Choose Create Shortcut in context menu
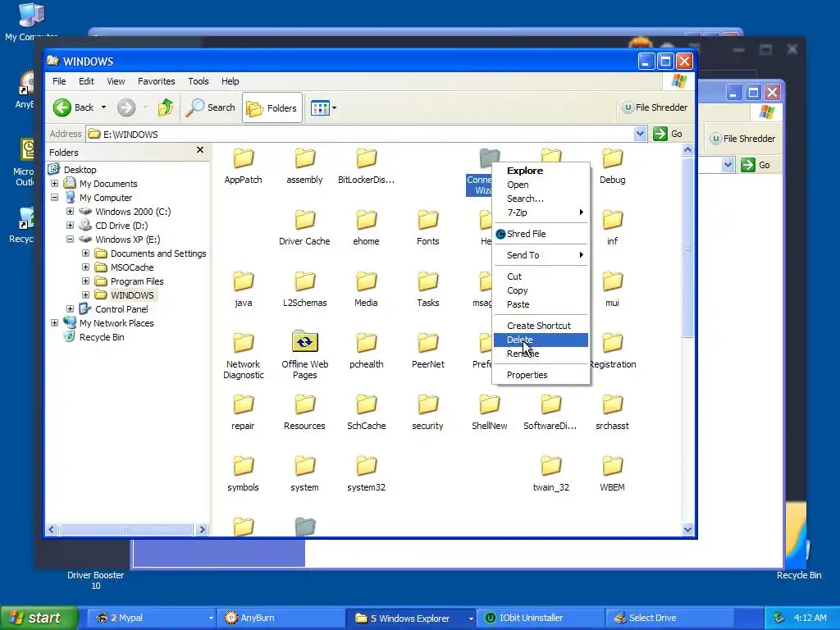Image resolution: width=840 pixels, height=630 pixels. [x=541, y=326]
